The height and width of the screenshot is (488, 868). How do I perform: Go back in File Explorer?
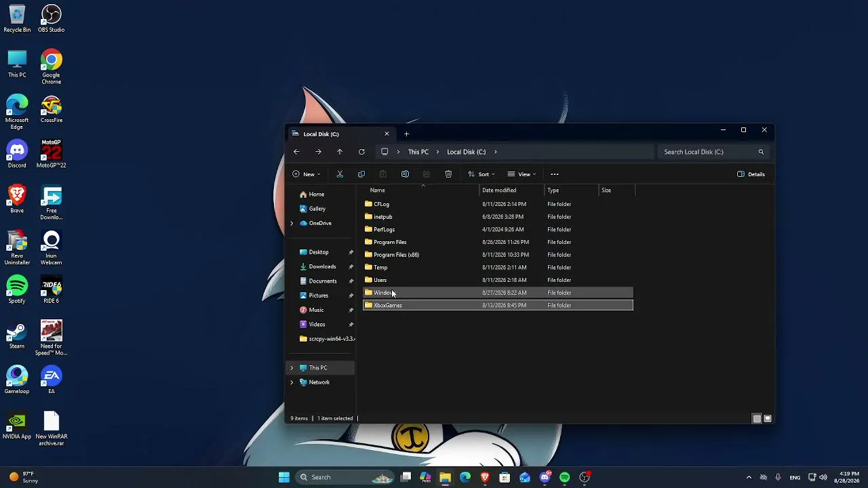(x=296, y=152)
